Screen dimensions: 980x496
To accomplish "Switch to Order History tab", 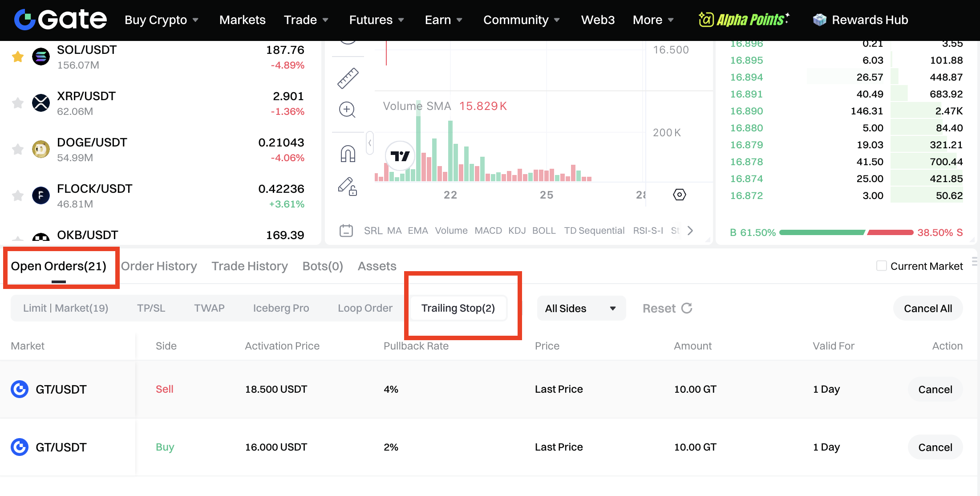I will click(x=159, y=266).
